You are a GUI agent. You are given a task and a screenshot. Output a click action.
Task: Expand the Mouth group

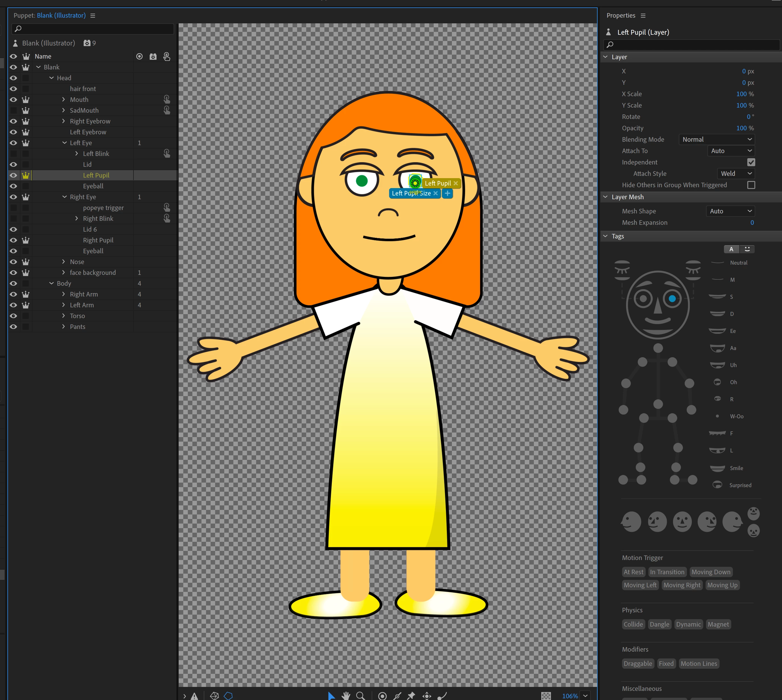[x=63, y=100]
